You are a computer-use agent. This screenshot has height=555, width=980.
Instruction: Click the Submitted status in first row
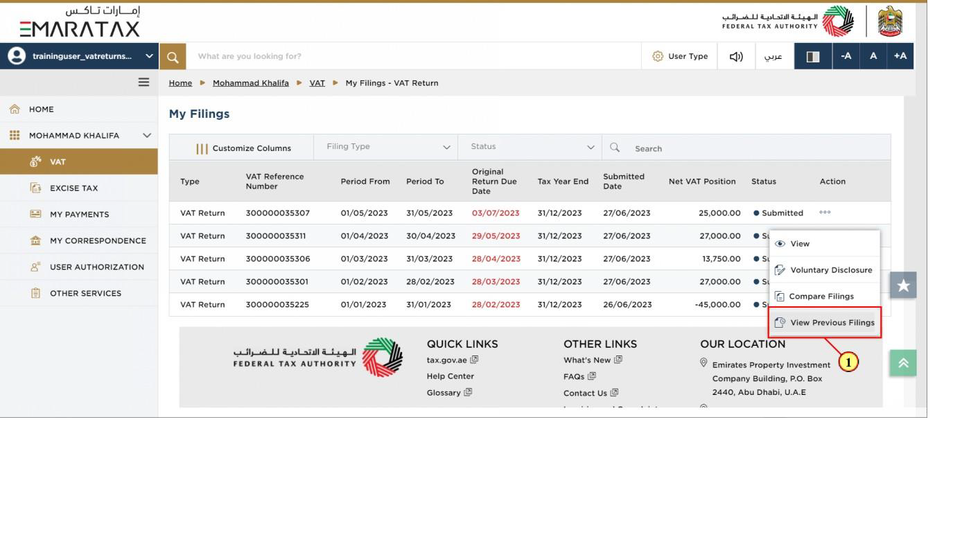pos(778,213)
